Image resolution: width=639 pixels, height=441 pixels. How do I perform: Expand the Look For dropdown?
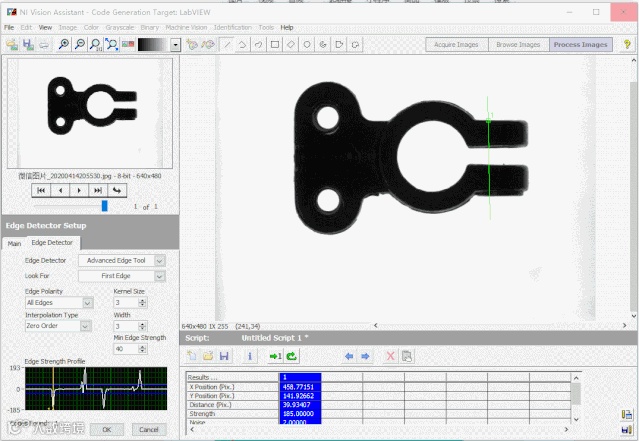point(160,276)
